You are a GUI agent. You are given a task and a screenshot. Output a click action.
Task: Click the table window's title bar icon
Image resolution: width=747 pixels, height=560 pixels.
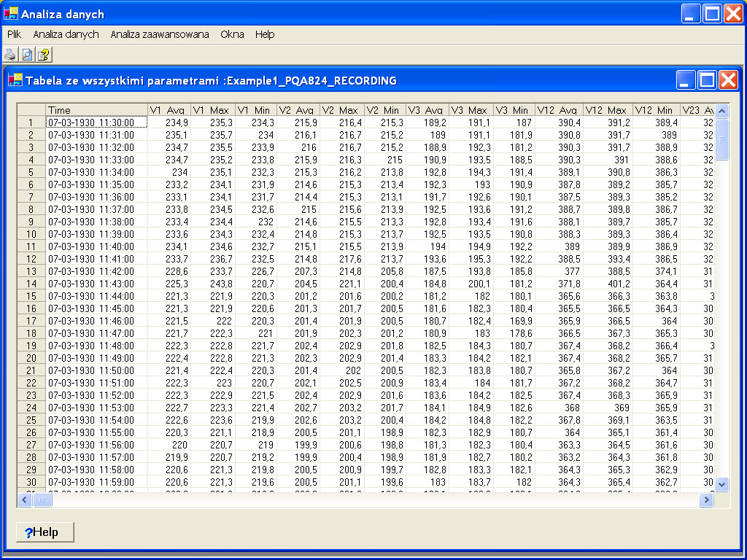(15, 80)
